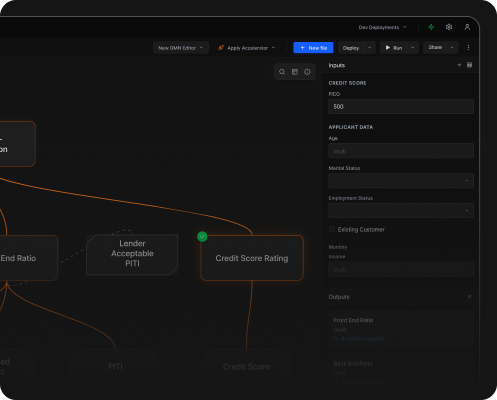Open the Employment Status dropdown
This screenshot has width=497, height=400.
click(x=401, y=211)
